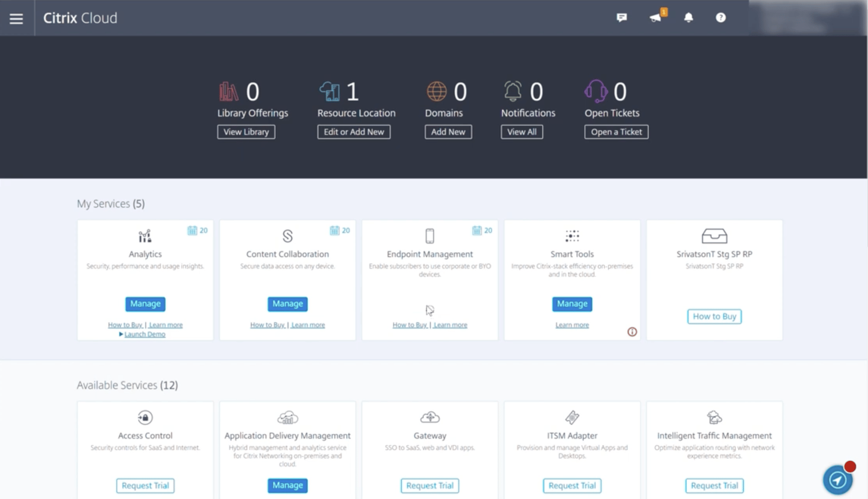Screen dimensions: 868x499
Task: Click Request Trial for the Gateway service
Action: (x=430, y=486)
